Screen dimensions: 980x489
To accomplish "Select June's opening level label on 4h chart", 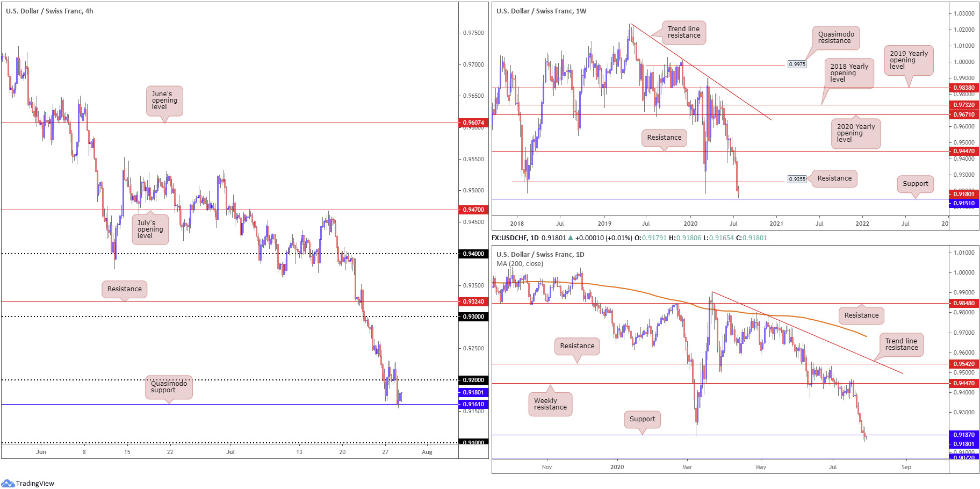I will coord(164,100).
